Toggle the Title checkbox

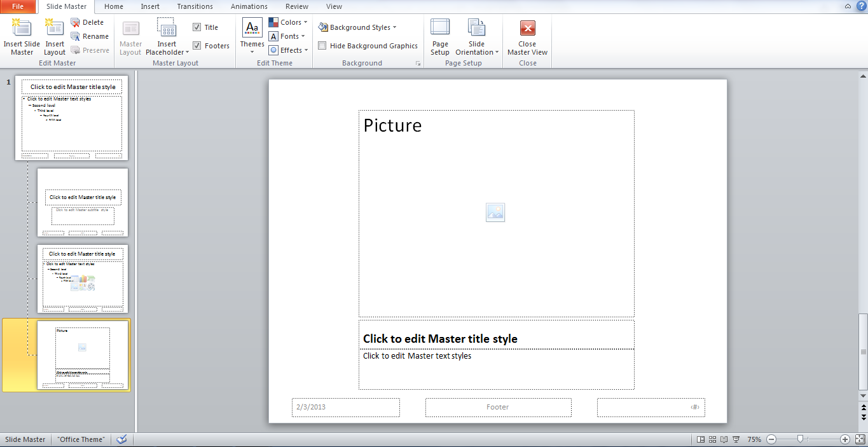tap(197, 27)
